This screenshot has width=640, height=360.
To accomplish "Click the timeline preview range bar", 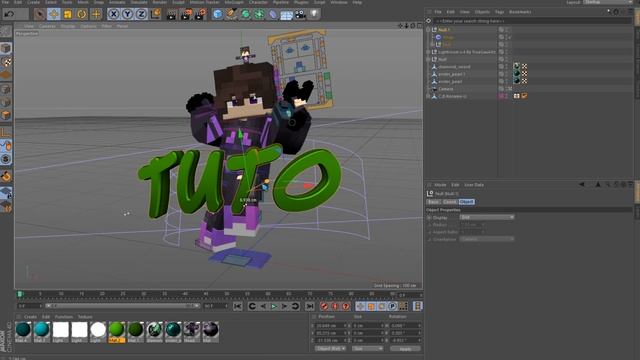I will click(x=122, y=306).
